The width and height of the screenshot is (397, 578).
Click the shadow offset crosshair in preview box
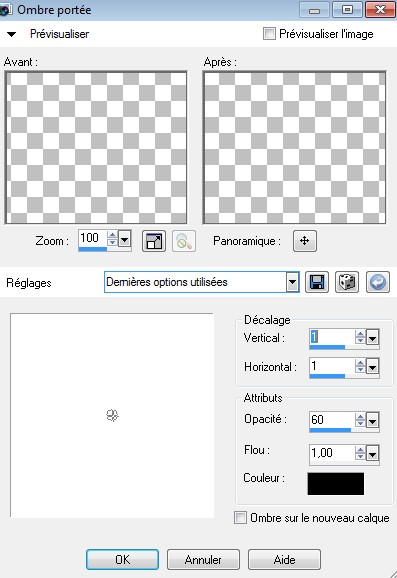click(112, 415)
